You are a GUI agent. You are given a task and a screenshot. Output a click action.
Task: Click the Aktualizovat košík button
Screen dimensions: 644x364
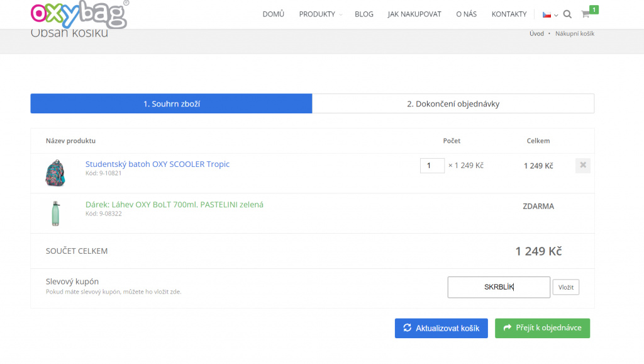(x=441, y=328)
